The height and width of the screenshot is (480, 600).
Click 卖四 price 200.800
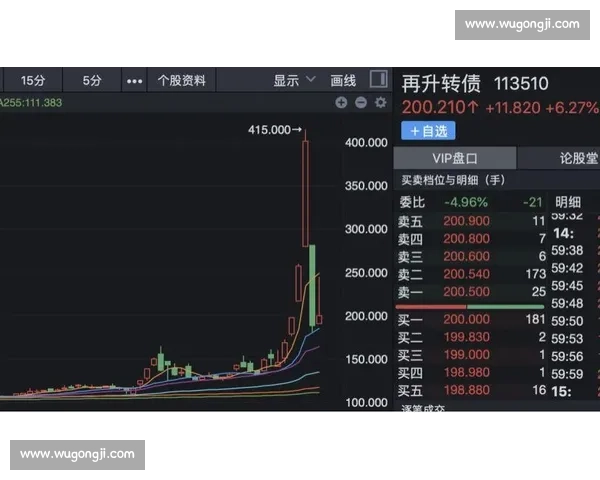click(466, 239)
